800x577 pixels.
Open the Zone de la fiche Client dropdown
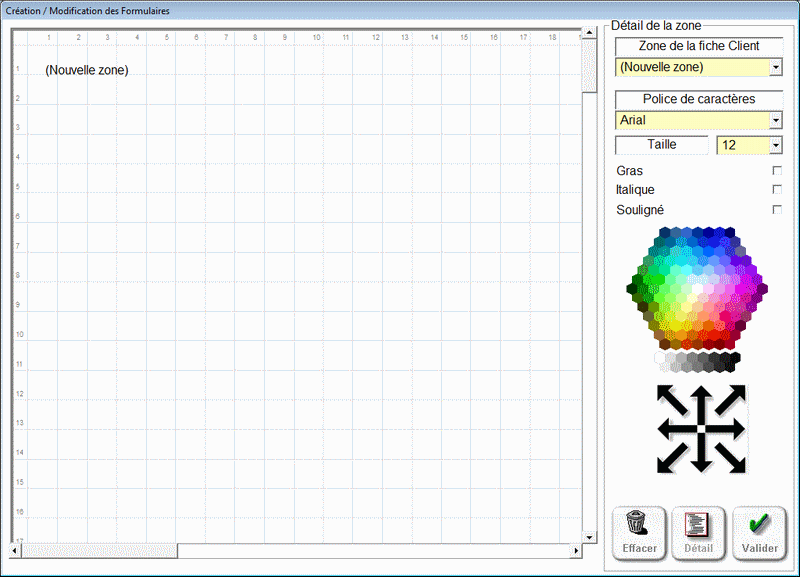click(776, 67)
